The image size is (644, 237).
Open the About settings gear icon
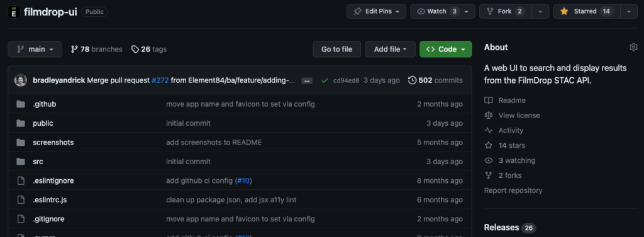pos(633,47)
